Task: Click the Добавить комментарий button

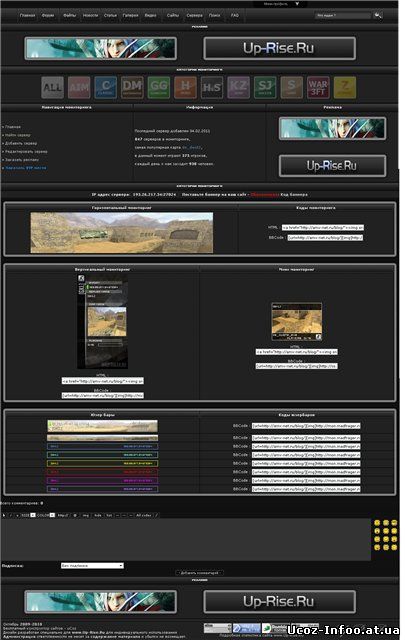Action: 200,573
